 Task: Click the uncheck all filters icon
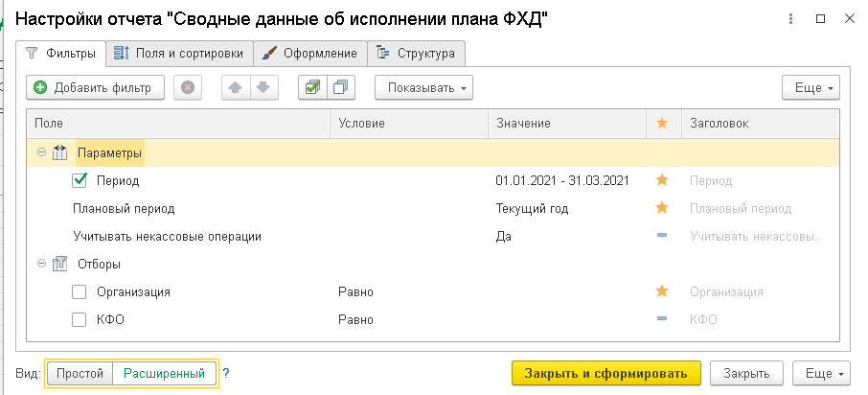pos(340,88)
